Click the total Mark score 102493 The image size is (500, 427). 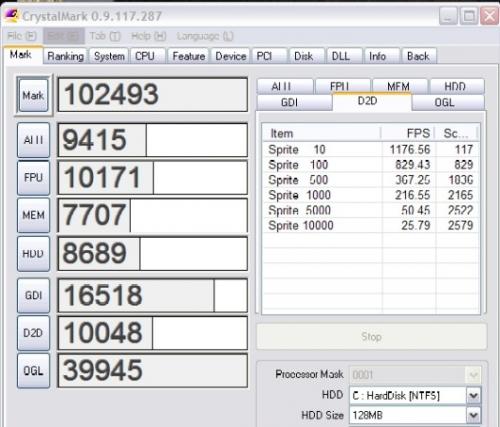153,95
